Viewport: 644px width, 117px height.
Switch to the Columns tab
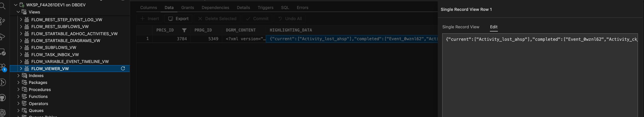click(148, 7)
